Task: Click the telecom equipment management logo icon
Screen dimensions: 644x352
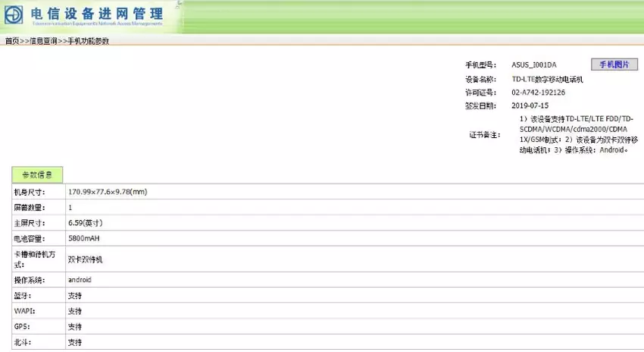Action: 15,14
